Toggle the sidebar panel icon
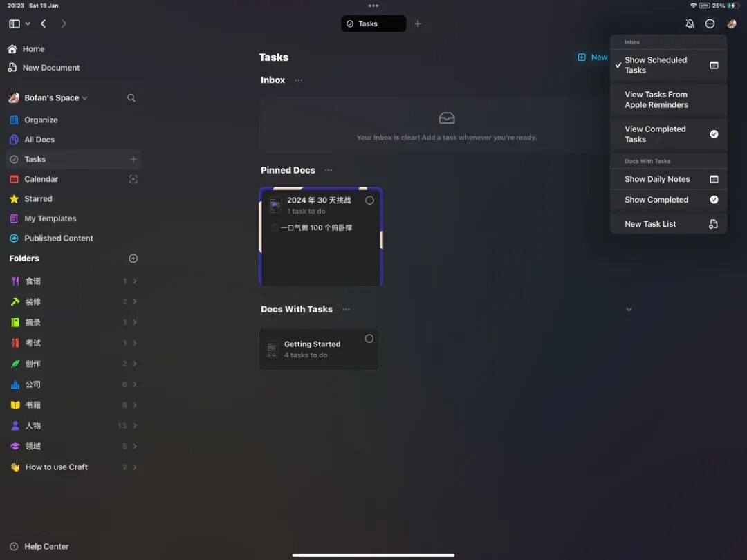747x560 pixels. coord(15,24)
